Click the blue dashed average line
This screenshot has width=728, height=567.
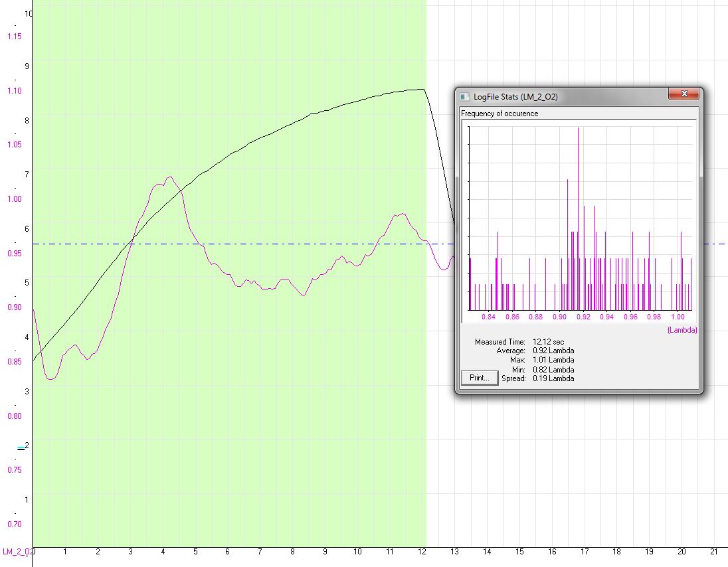(x=266, y=244)
